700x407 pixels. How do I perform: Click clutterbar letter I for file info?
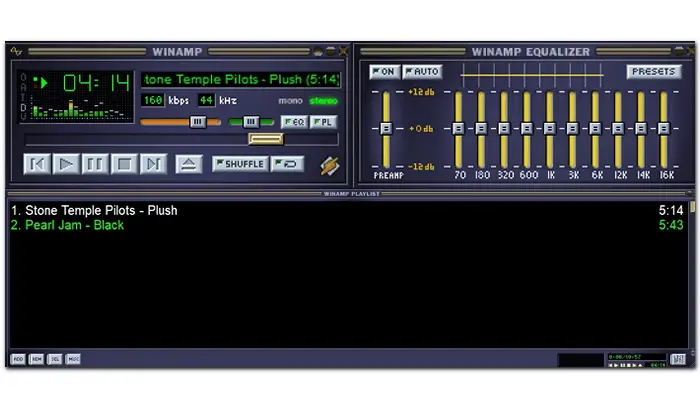click(x=23, y=97)
